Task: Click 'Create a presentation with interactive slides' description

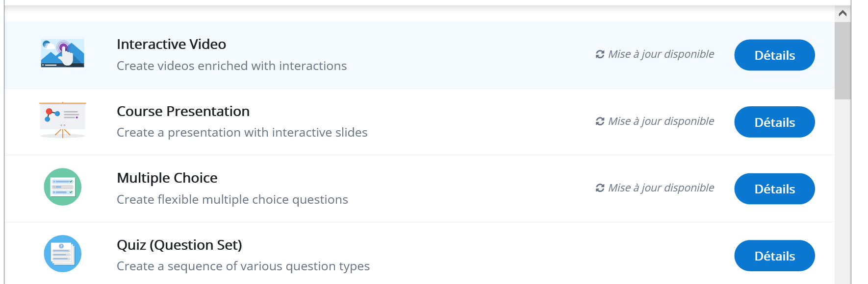Action: tap(242, 132)
